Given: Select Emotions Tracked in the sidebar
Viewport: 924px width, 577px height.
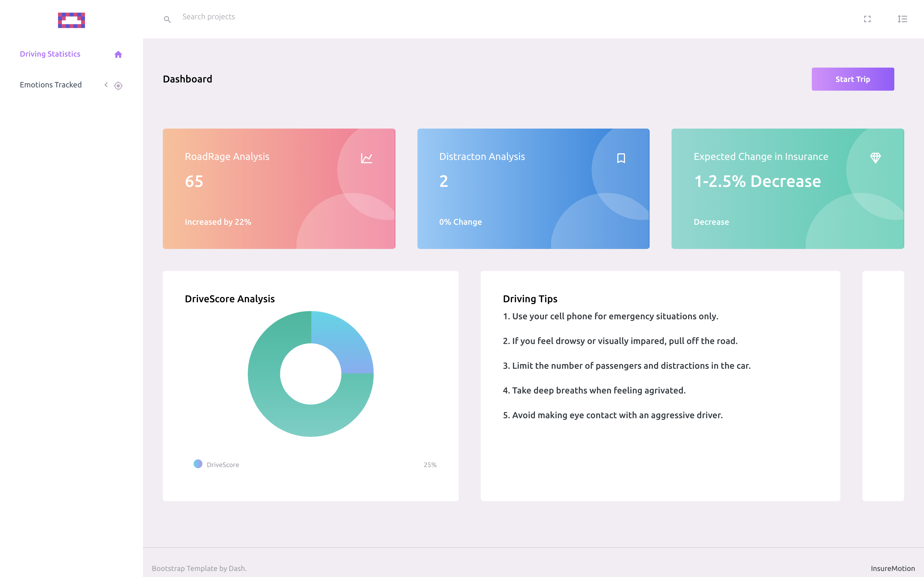Looking at the screenshot, I should tap(51, 85).
